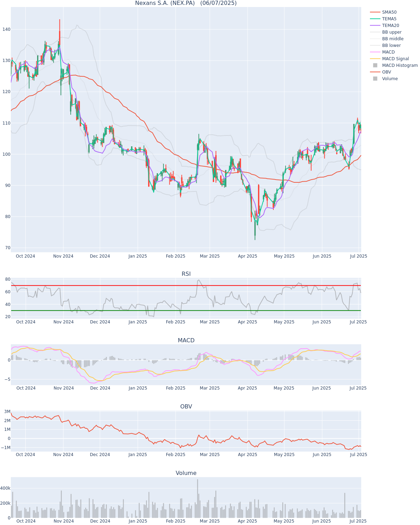420x525 pixels.
Task: Click the Nexans S.A. (NEX.PA) chart title
Action: click(x=186, y=3)
